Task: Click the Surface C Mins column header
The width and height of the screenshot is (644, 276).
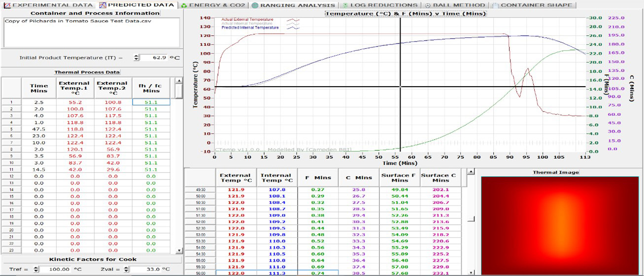Action: [441, 177]
